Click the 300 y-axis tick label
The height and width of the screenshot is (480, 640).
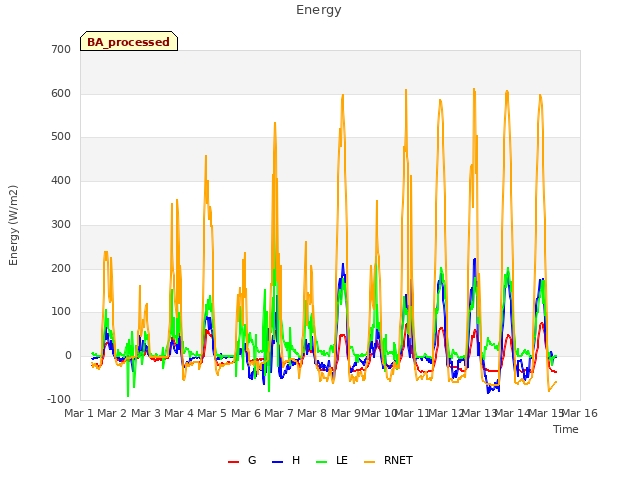(61, 224)
